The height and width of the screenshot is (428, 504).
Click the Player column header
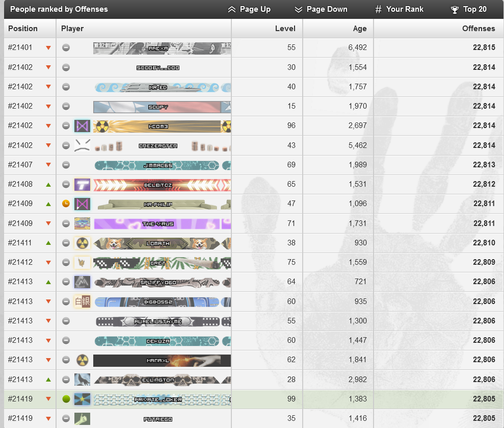point(72,29)
